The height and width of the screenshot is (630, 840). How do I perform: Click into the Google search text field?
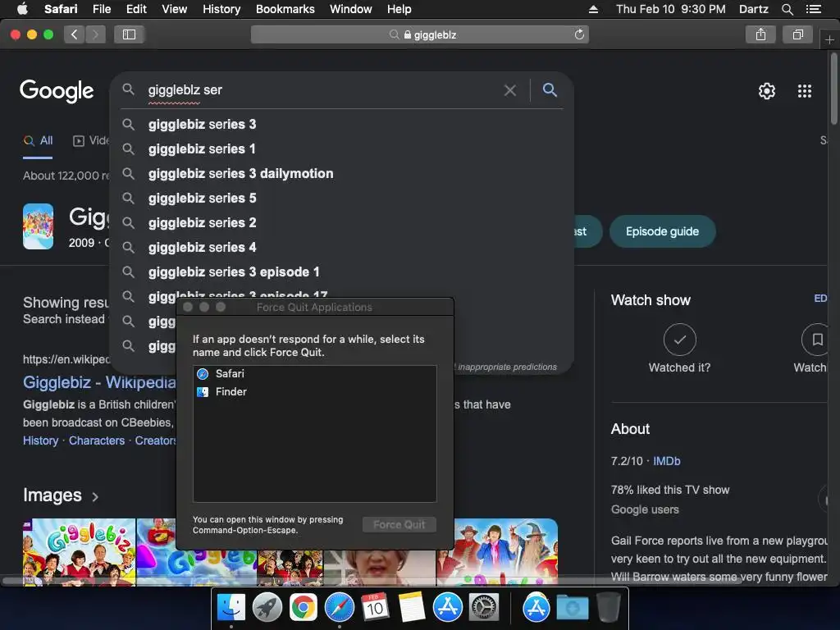[322, 90]
